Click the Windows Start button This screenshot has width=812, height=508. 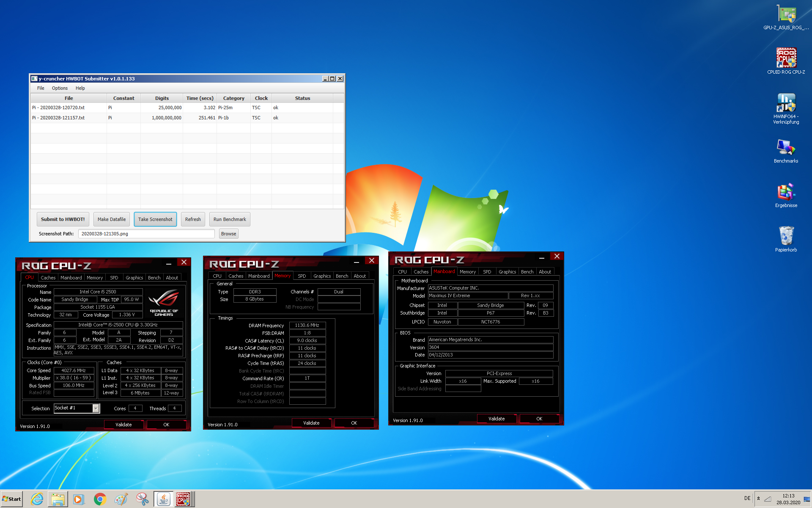(x=12, y=499)
